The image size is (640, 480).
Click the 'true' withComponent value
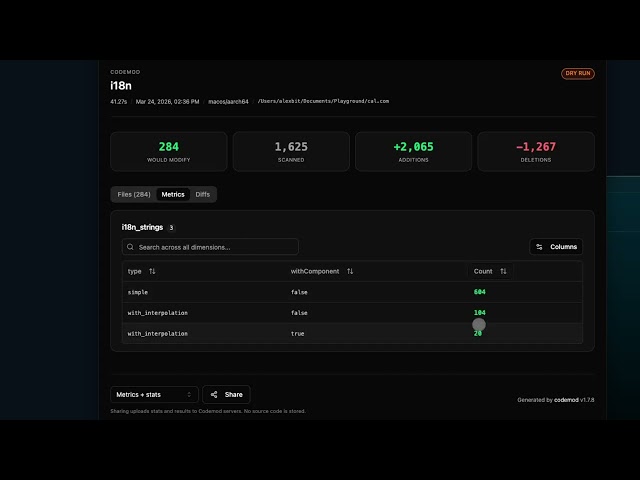click(x=297, y=334)
